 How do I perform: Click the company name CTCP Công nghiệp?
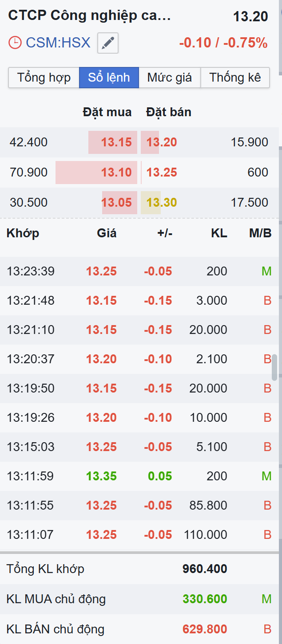coord(89,16)
